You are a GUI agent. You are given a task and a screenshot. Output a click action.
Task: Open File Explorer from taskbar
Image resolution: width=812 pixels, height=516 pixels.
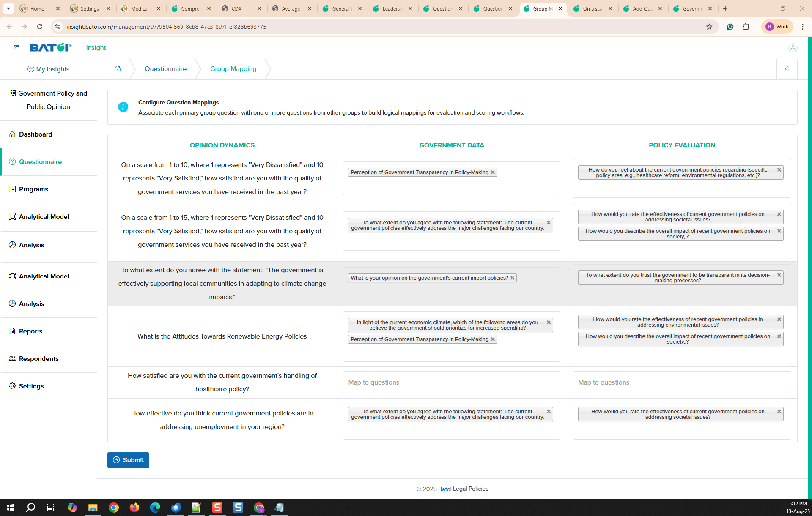(93, 508)
